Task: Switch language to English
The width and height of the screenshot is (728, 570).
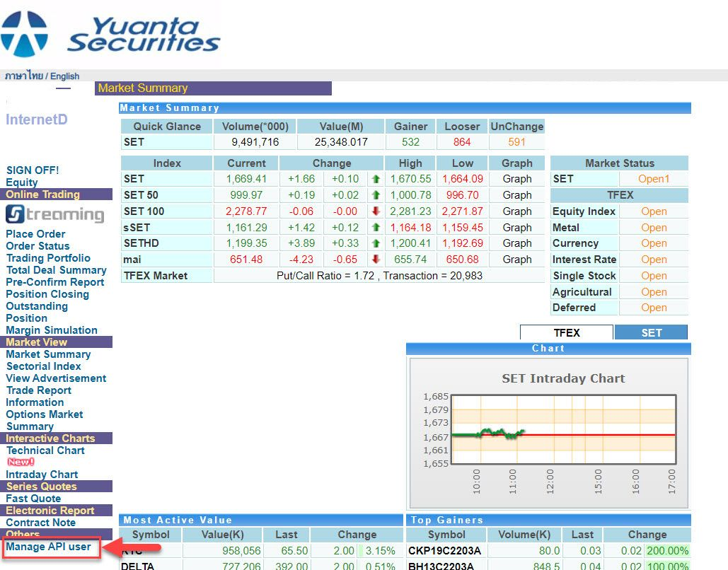Action: [64, 76]
